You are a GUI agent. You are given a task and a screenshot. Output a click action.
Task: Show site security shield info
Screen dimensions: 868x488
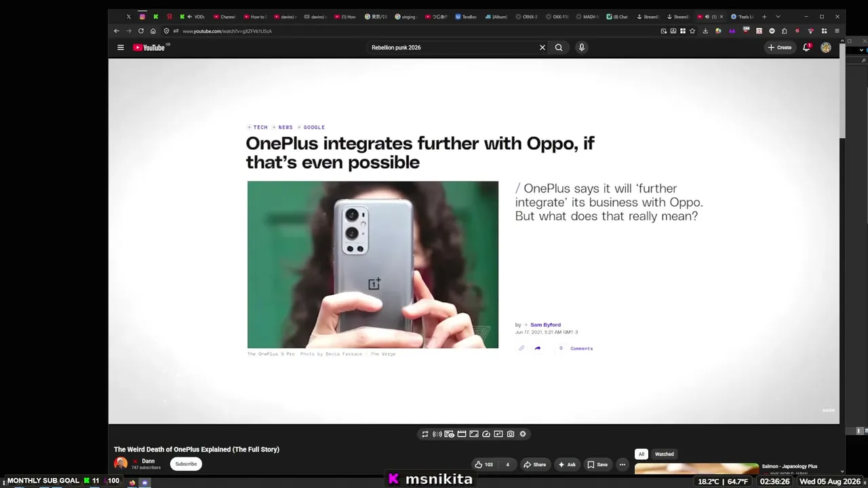(166, 31)
